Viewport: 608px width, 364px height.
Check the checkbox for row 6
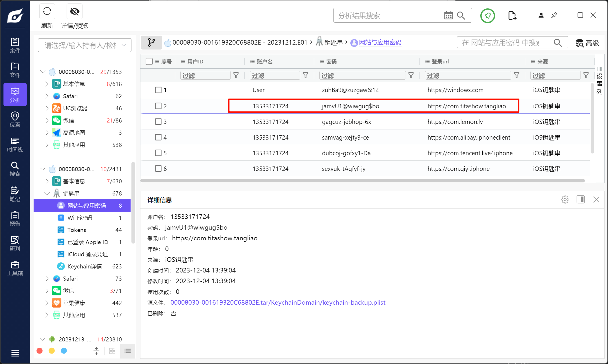(158, 169)
